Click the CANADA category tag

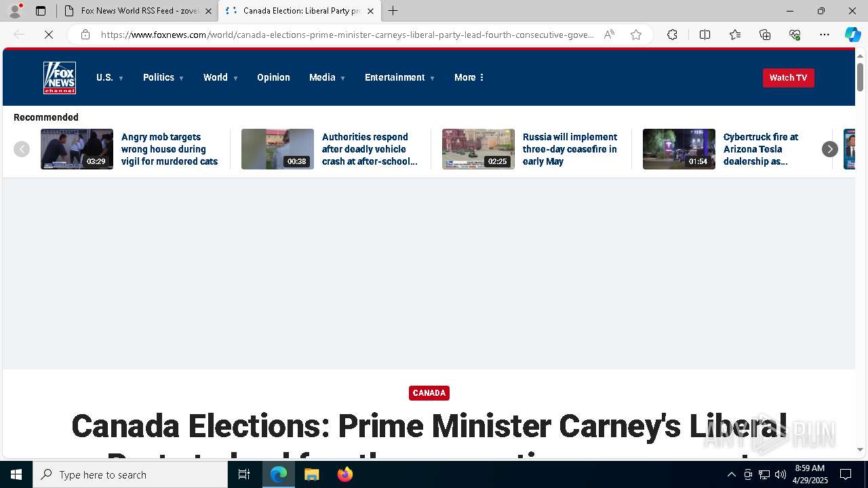429,393
